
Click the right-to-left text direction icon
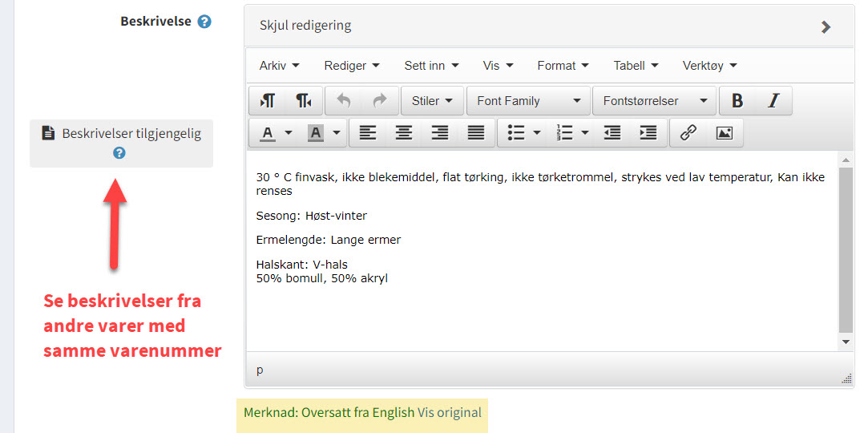pos(305,101)
